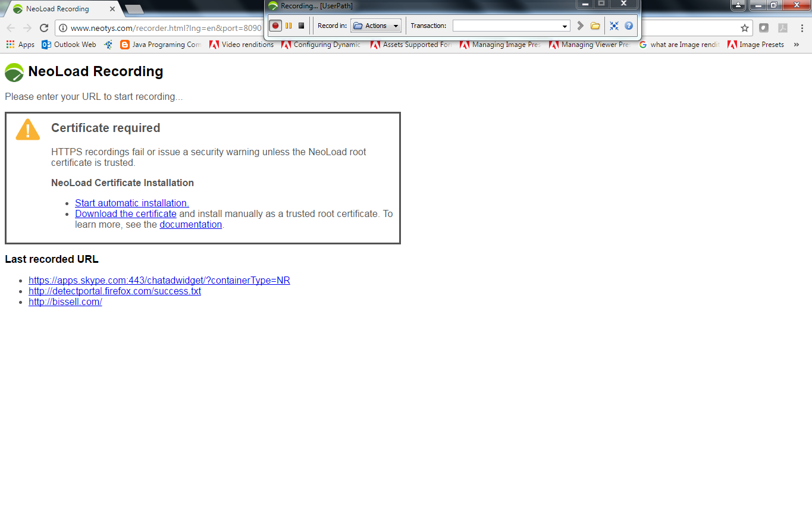Open the Image Presets bookmark

coord(755,45)
